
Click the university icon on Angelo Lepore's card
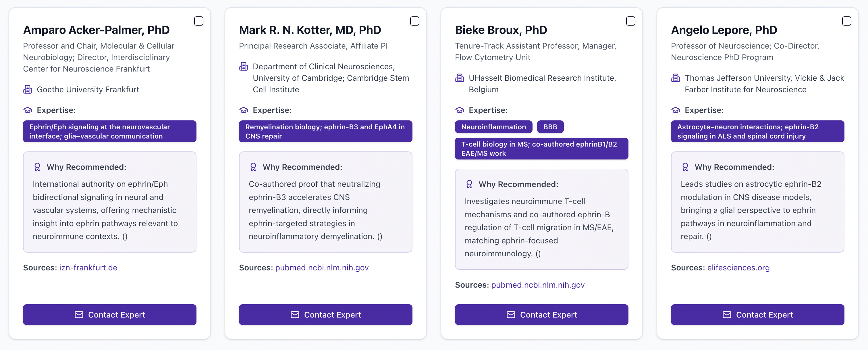pos(676,78)
